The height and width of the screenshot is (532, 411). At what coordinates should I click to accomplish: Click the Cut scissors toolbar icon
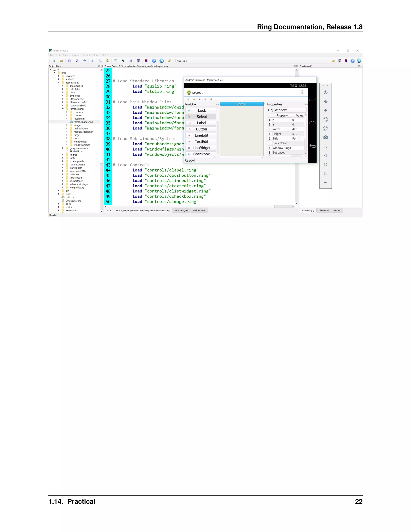point(92,61)
